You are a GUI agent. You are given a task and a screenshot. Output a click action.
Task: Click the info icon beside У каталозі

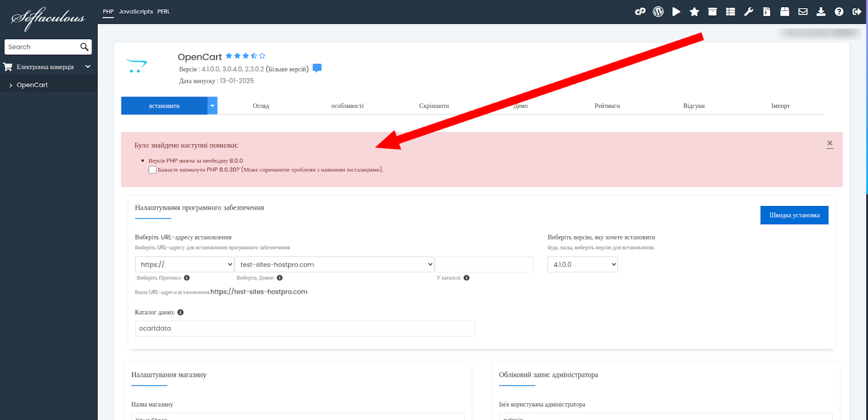tap(467, 277)
